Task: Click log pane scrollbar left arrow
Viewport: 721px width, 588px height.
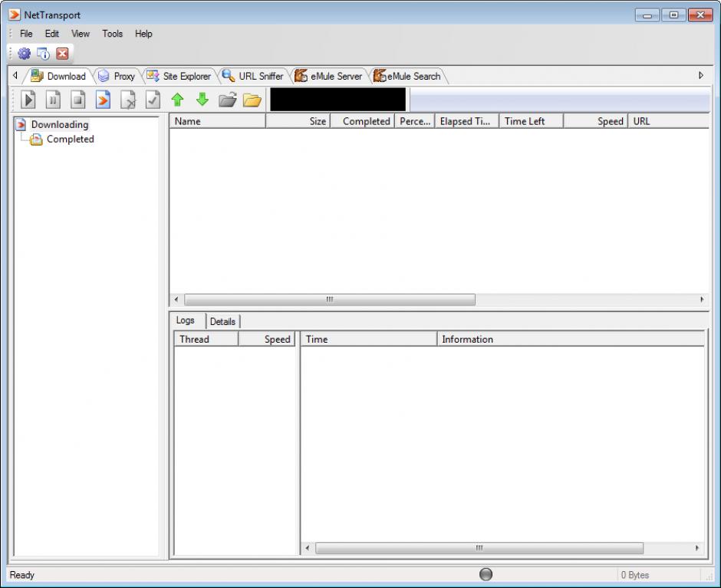Action: pyautogui.click(x=307, y=548)
